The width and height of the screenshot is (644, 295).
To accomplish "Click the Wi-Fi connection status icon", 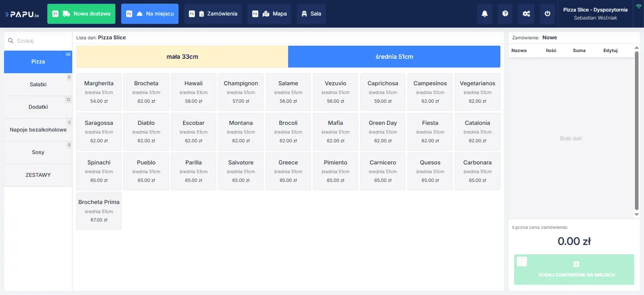I will [638, 7].
